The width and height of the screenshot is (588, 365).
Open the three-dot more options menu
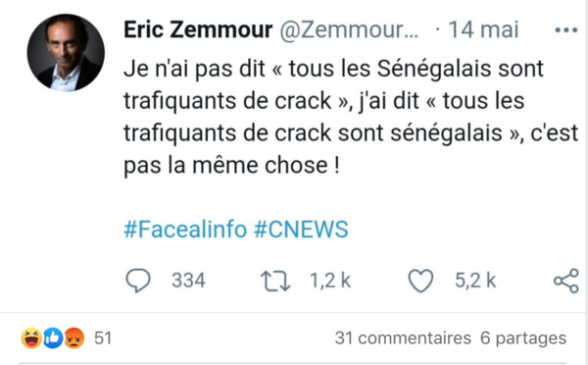point(566,30)
